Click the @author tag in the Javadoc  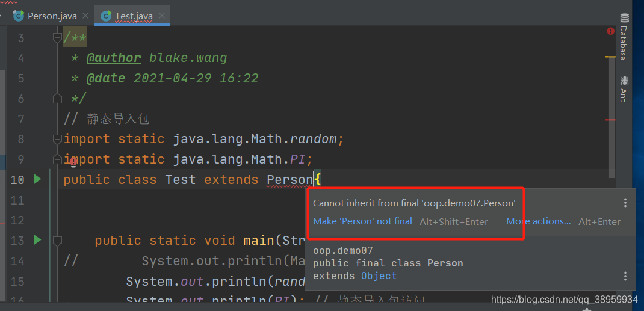coord(114,58)
